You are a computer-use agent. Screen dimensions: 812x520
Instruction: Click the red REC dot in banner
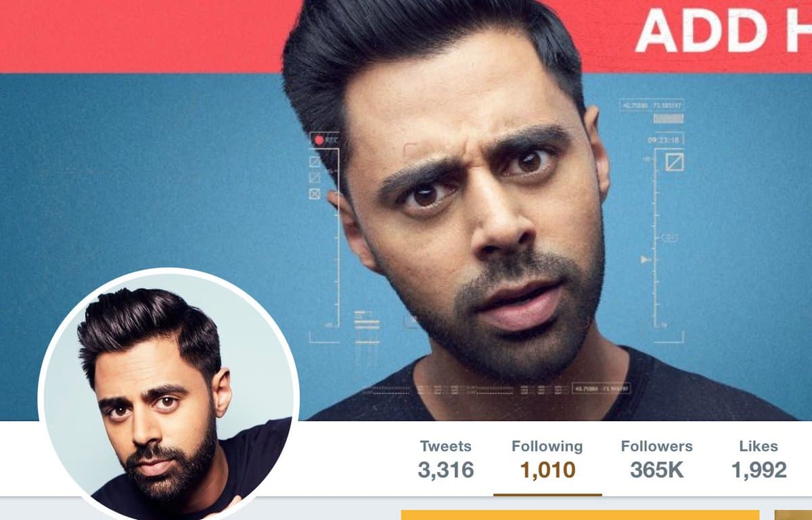coord(318,140)
